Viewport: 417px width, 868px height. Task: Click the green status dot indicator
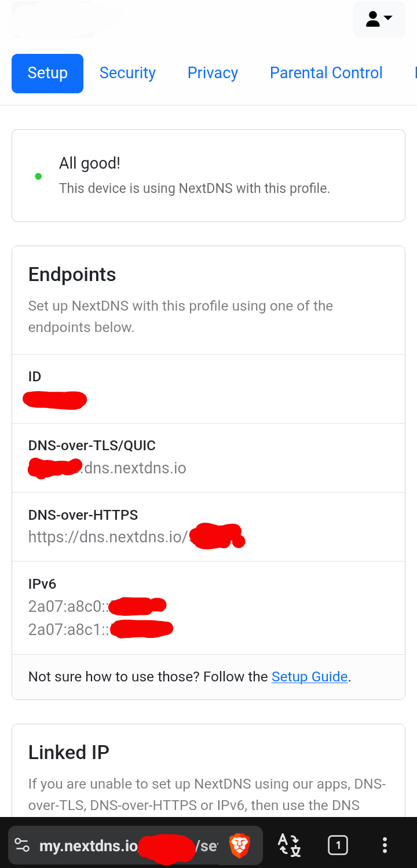tap(38, 176)
